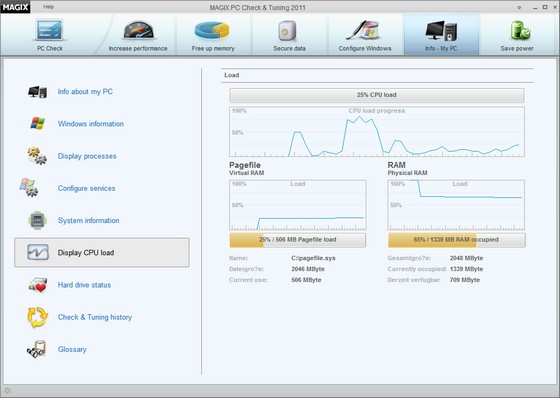
Task: Select the Display CPU load item
Action: [x=102, y=253]
